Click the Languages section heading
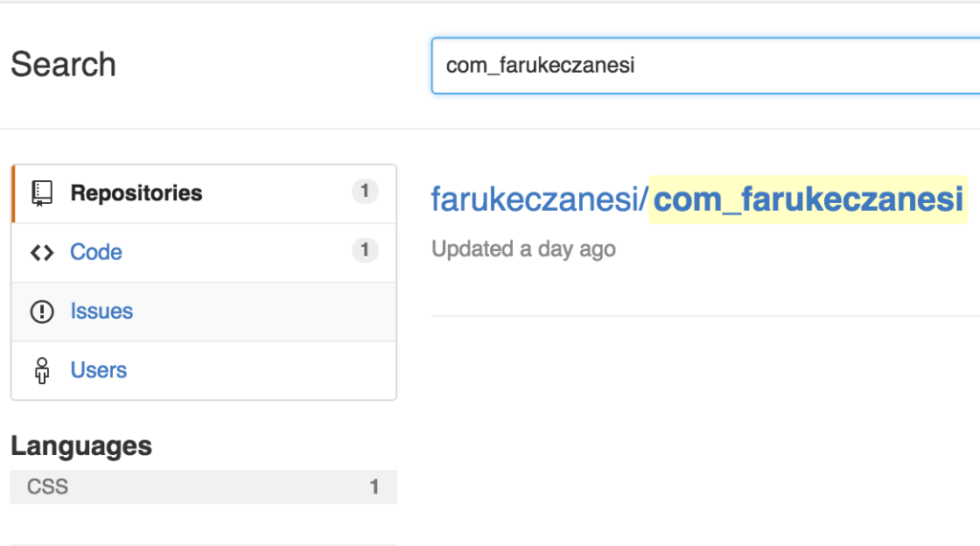The width and height of the screenshot is (980, 546). (81, 446)
